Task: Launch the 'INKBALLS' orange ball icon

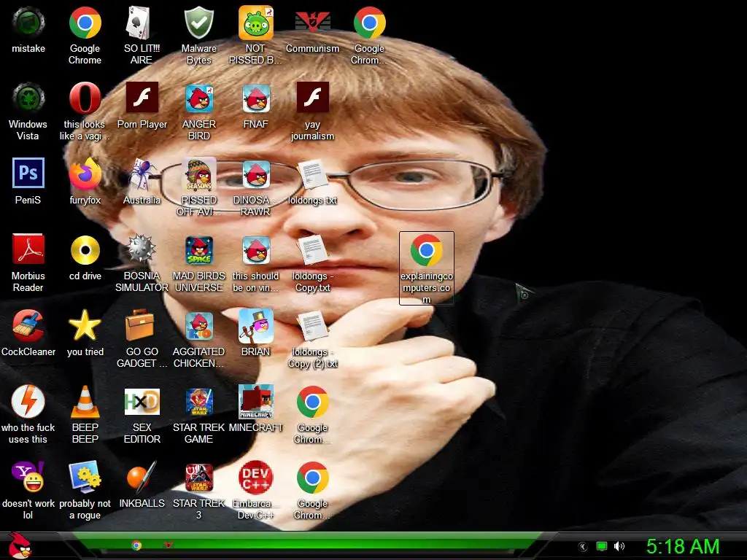Action: tap(142, 478)
